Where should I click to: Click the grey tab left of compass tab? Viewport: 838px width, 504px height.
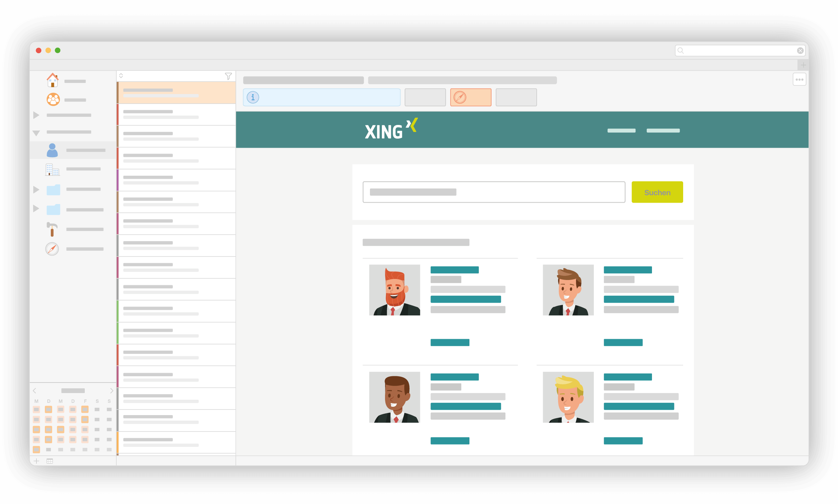[x=425, y=97]
